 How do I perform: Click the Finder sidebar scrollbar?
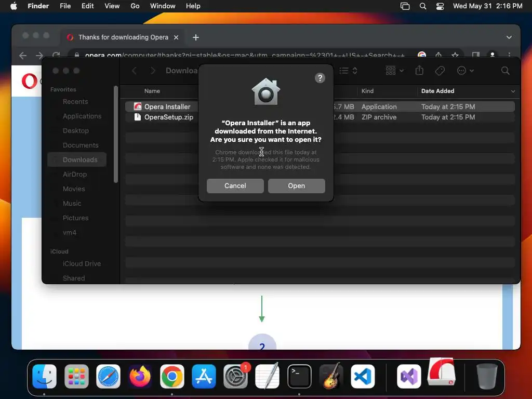point(116,134)
